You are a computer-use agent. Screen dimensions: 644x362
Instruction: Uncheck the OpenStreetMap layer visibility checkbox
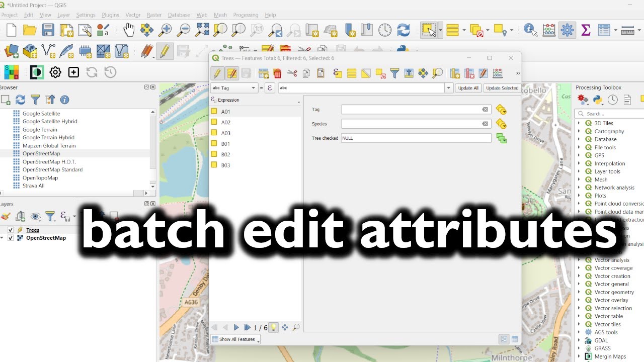(10, 238)
